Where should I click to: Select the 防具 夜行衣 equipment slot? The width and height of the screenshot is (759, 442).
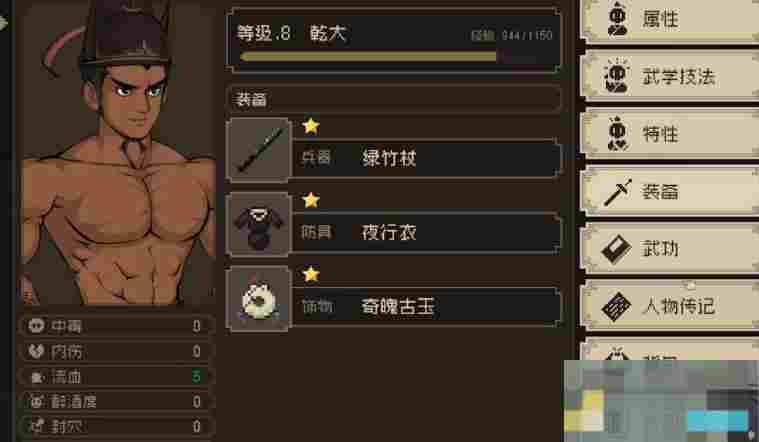click(x=426, y=233)
